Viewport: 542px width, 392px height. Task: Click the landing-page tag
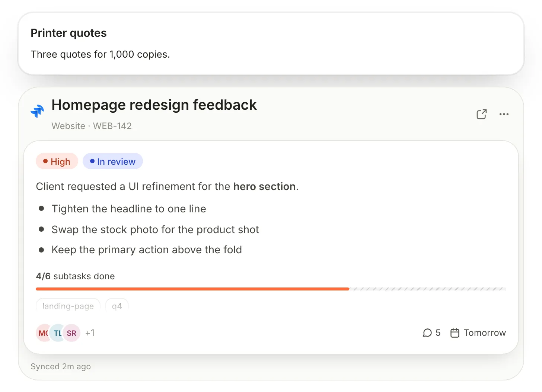(x=68, y=306)
